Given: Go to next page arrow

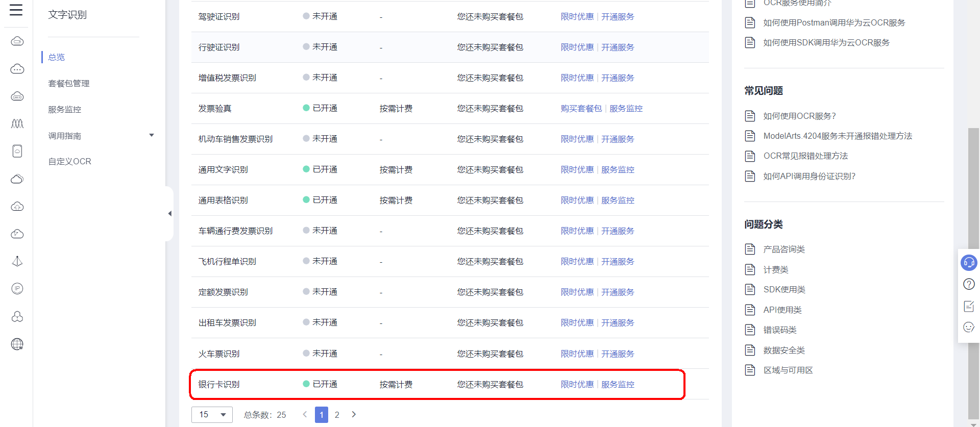Looking at the screenshot, I should pyautogui.click(x=354, y=414).
